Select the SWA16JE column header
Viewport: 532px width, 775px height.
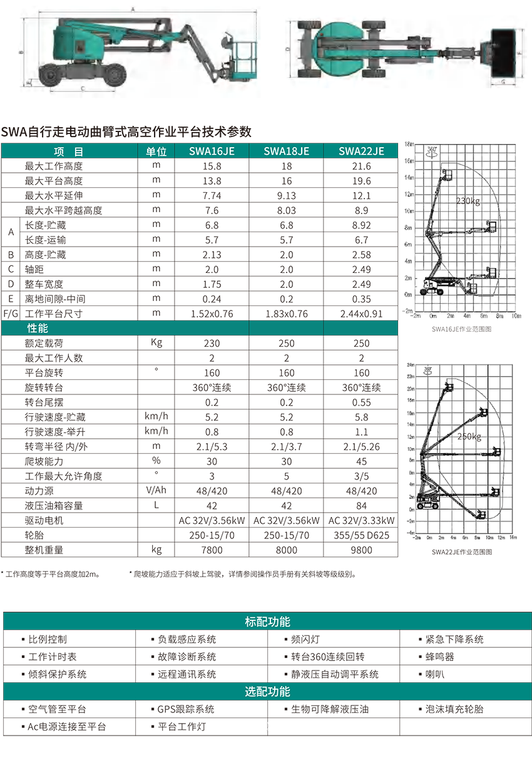click(x=212, y=151)
